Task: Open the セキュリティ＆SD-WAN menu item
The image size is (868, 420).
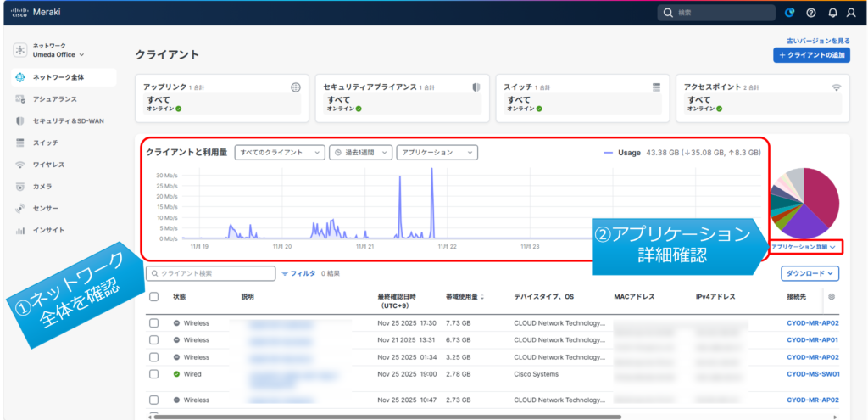Action: 68,120
